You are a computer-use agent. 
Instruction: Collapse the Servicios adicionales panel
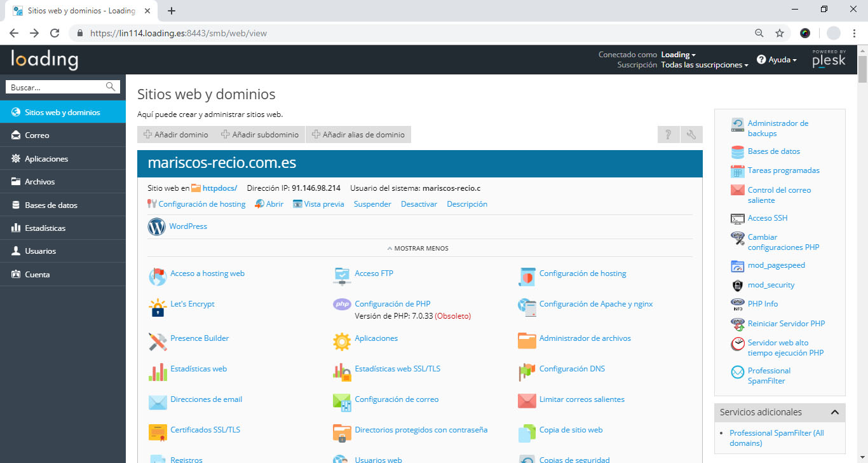pyautogui.click(x=835, y=412)
